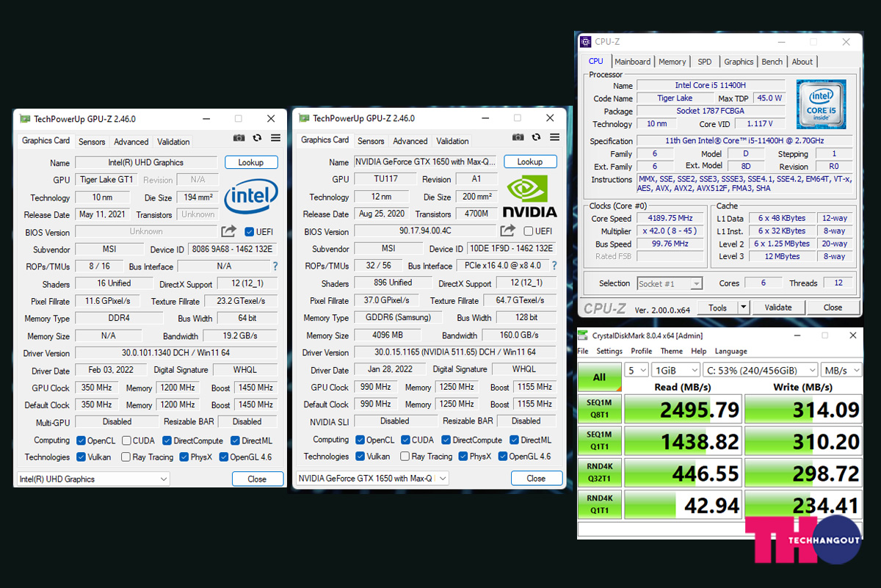Toggle CUDA checkbox in NVIDIA GPU-Z window
The width and height of the screenshot is (881, 588).
406,440
